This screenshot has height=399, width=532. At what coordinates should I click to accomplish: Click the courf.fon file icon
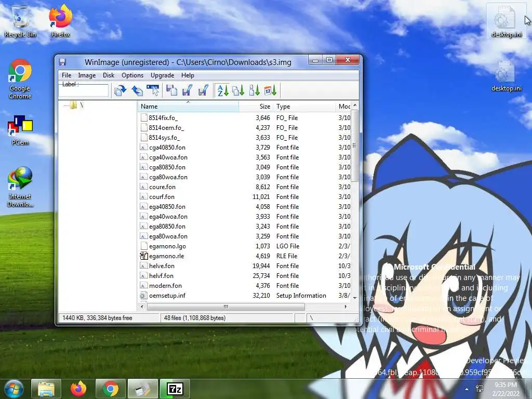pyautogui.click(x=144, y=197)
